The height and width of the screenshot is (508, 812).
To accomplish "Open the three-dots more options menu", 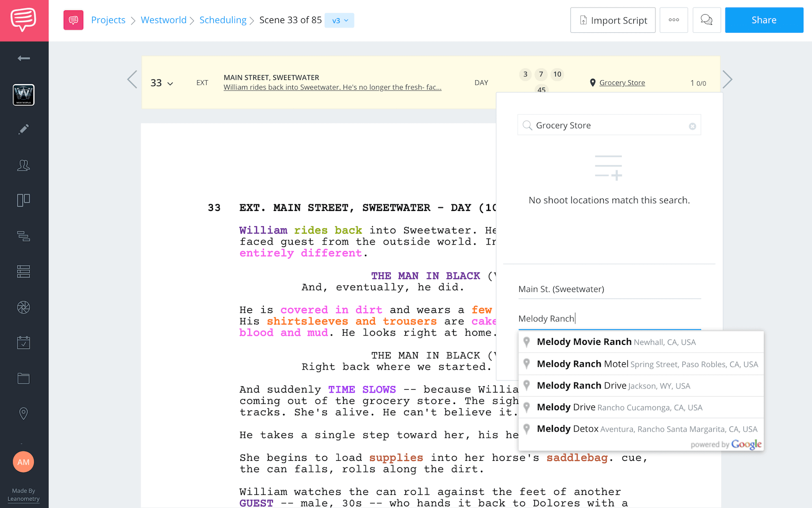I will (674, 20).
